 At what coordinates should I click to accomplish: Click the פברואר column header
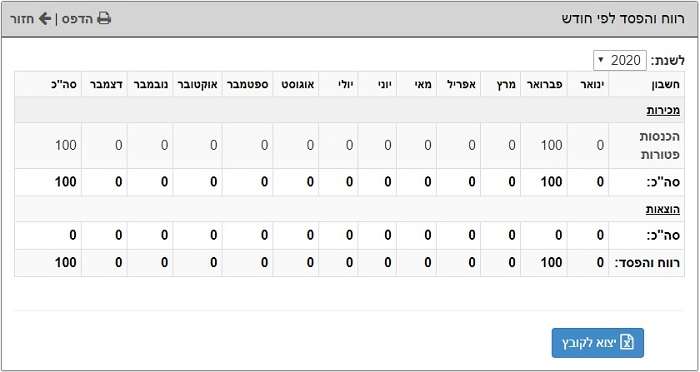[x=542, y=84]
